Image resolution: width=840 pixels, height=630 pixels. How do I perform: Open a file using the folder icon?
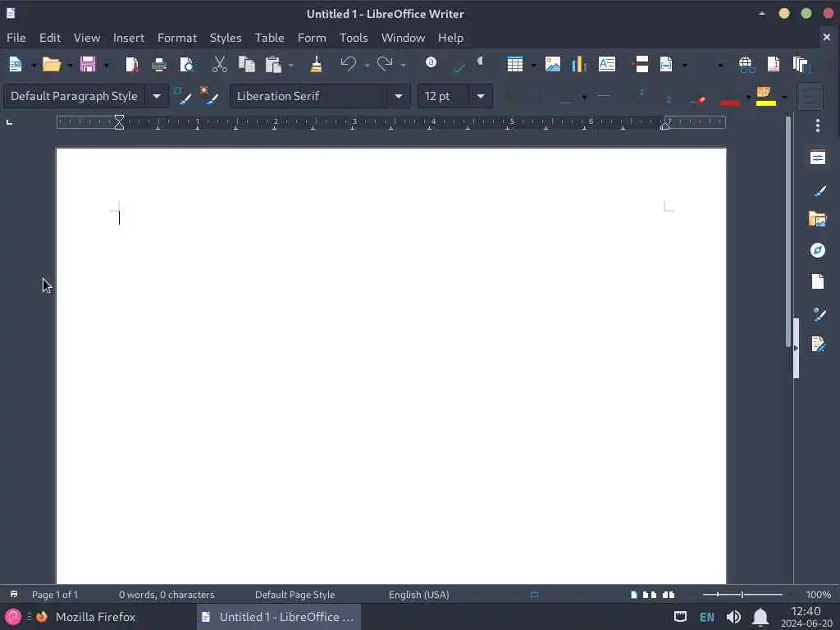tap(52, 65)
